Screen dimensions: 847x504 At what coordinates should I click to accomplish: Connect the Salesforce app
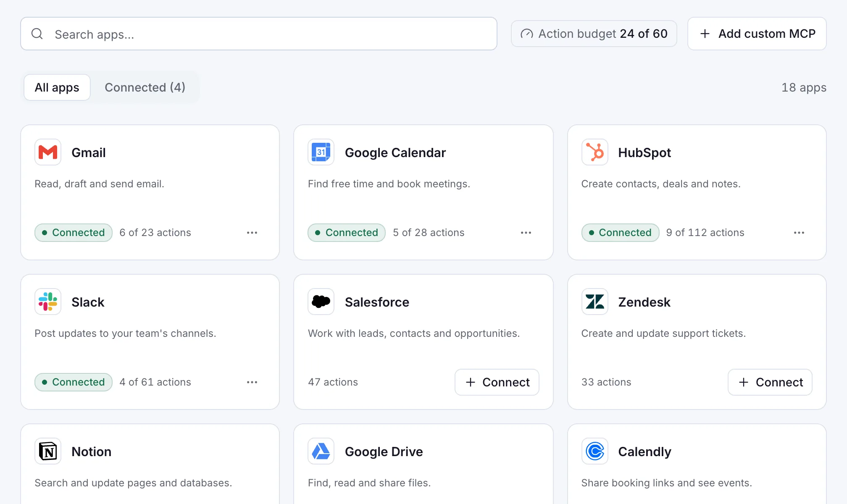coord(497,382)
